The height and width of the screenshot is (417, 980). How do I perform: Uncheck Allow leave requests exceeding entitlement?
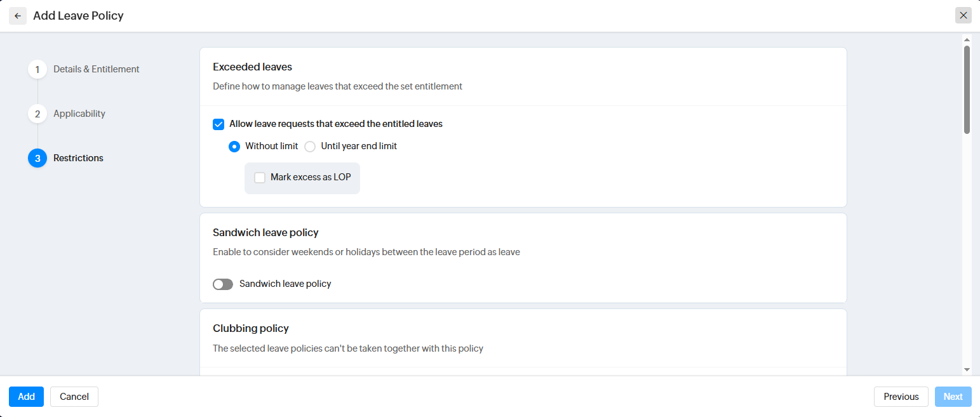(218, 124)
